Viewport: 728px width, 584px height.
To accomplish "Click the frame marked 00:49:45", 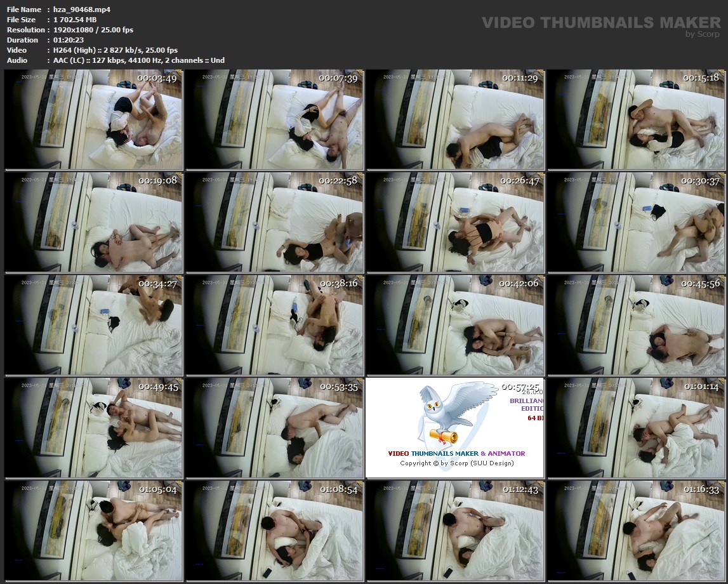I will pyautogui.click(x=93, y=428).
